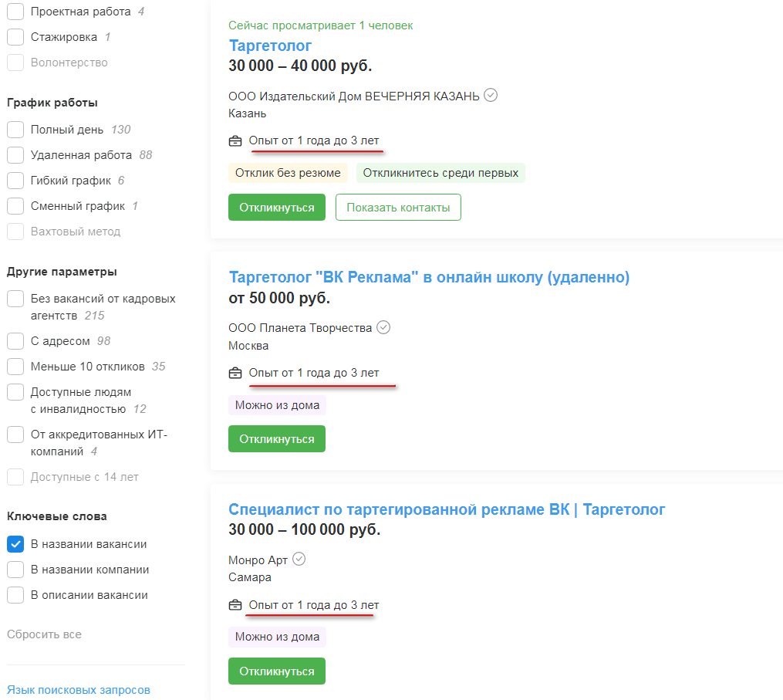The height and width of the screenshot is (700, 783).
Task: Select Меньше 10 откликов filter
Action: [x=15, y=367]
